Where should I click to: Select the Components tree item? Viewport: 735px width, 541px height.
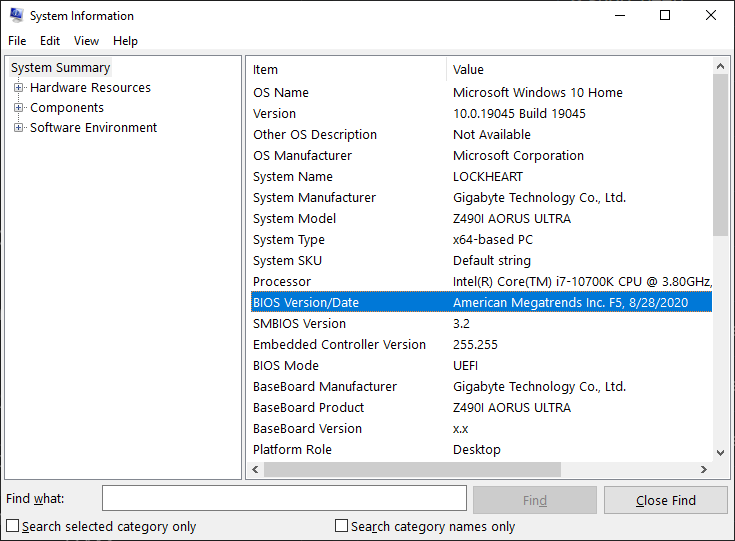[x=67, y=108]
